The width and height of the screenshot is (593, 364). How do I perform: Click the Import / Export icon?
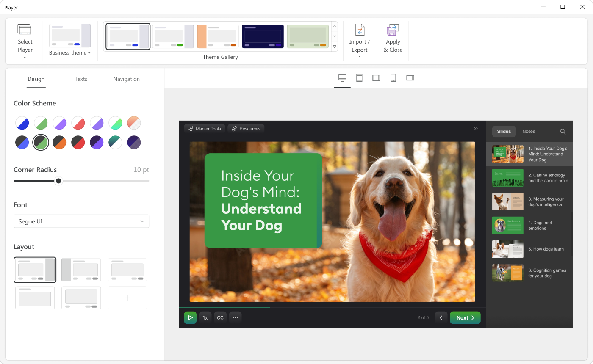click(x=359, y=30)
